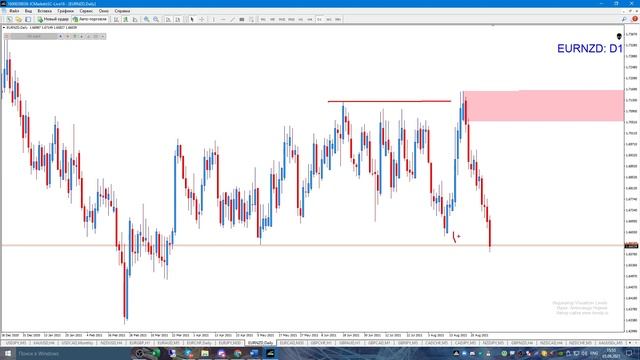
Task: Select the trendline drawing tool
Action: (232, 19)
